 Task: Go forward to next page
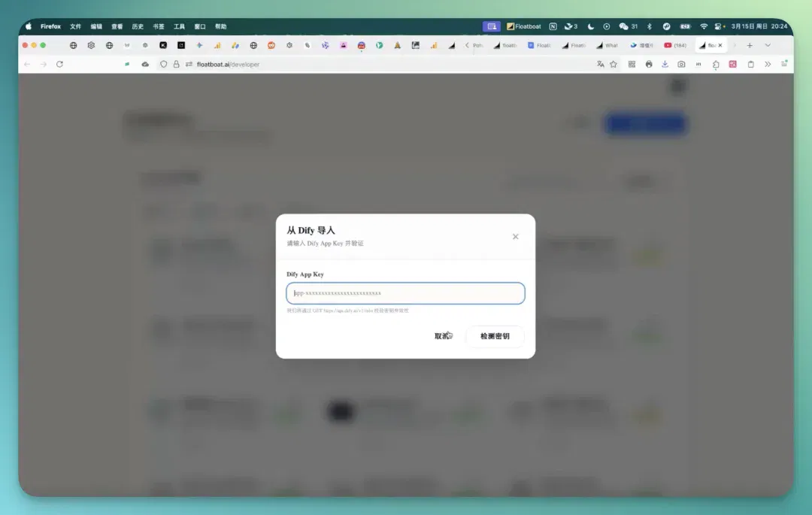tap(44, 64)
